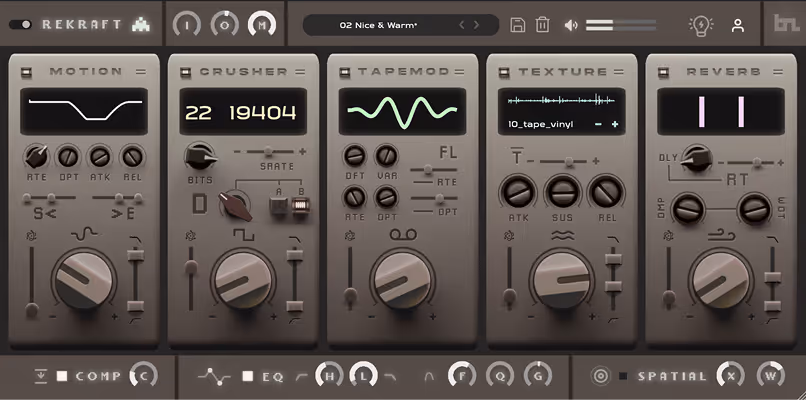Open the Reverb module menu handle
The width and height of the screenshot is (806, 400).
(778, 72)
